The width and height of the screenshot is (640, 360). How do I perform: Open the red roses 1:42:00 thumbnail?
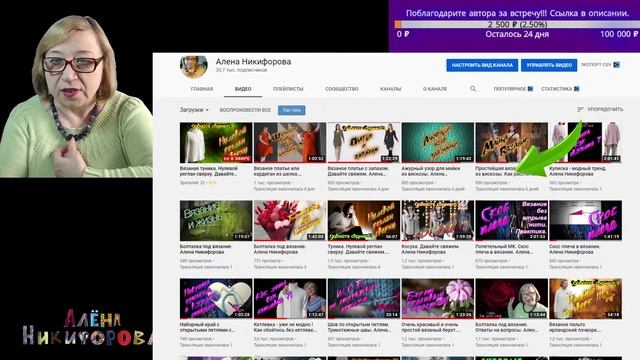click(290, 220)
